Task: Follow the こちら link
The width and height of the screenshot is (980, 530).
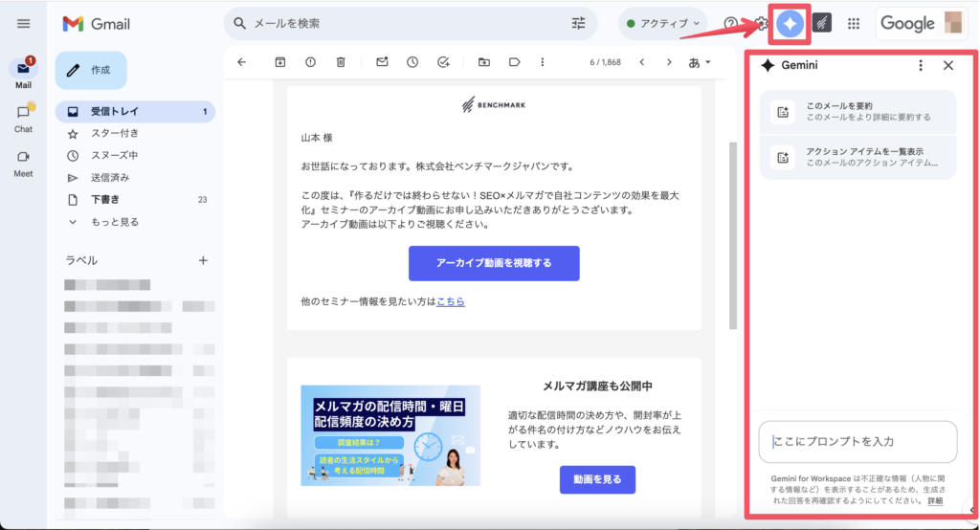Action: tap(451, 301)
